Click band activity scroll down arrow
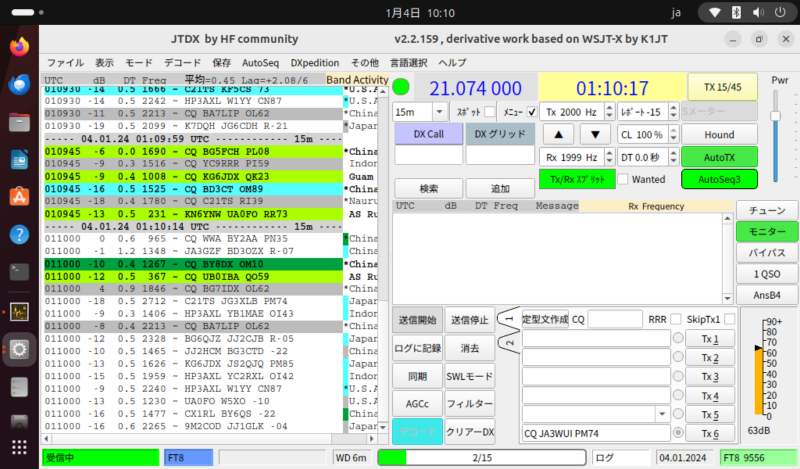800x469 pixels. pyautogui.click(x=383, y=428)
